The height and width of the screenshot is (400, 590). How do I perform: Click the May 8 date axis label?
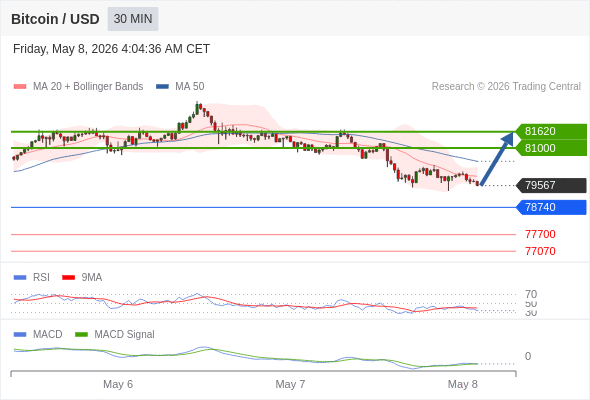pyautogui.click(x=462, y=384)
